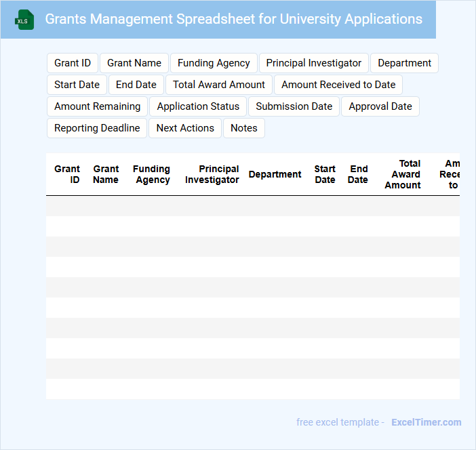Select the Start Date tag

pos(77,85)
